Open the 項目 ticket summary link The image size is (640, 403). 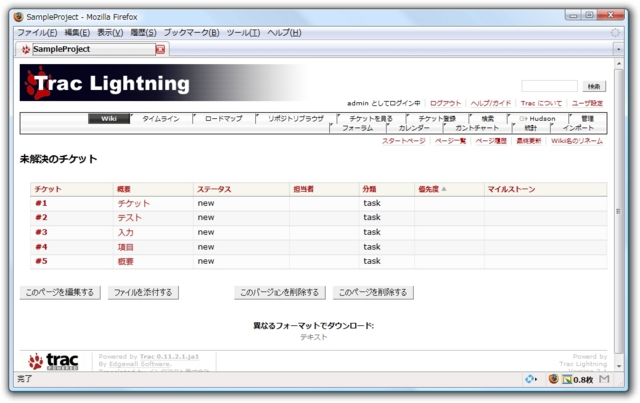point(125,247)
